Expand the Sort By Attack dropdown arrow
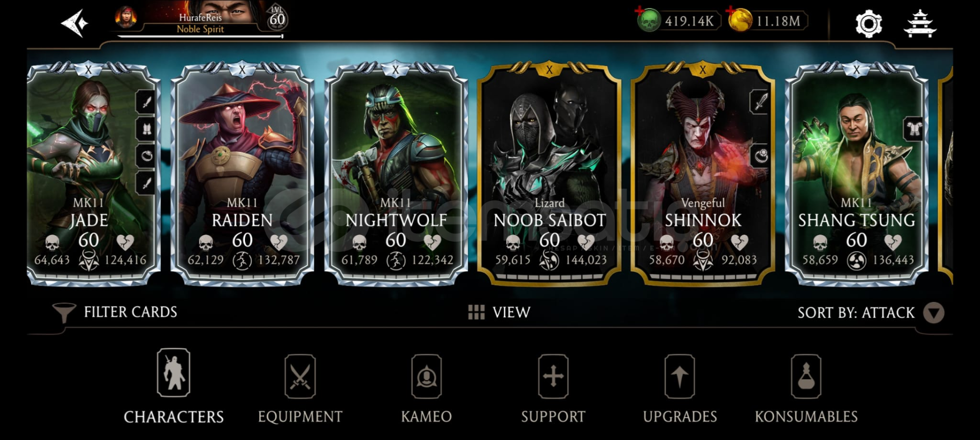This screenshot has width=980, height=440. (934, 313)
